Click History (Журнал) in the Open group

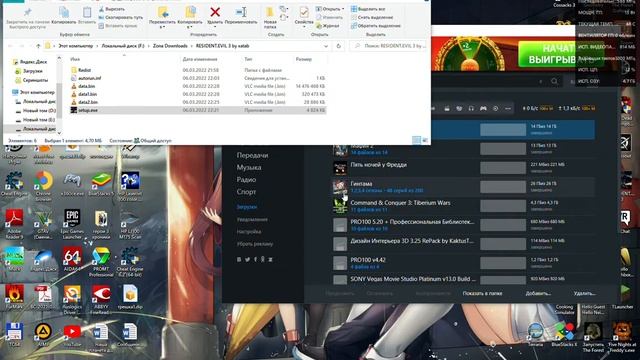pyautogui.click(x=328, y=26)
